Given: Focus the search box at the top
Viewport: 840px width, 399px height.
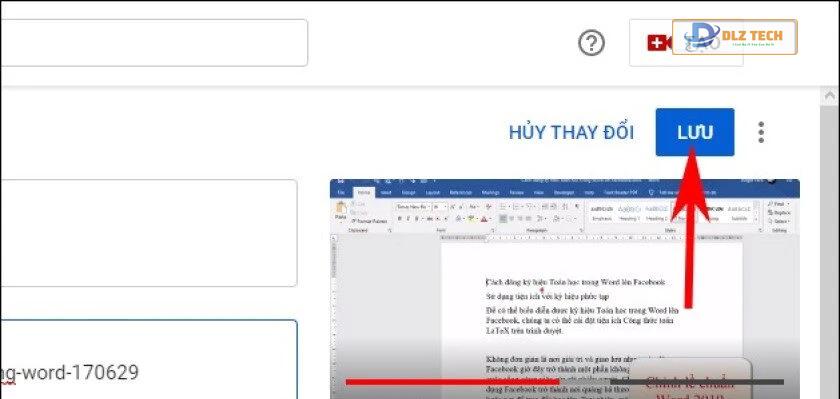Looking at the screenshot, I should (154, 43).
